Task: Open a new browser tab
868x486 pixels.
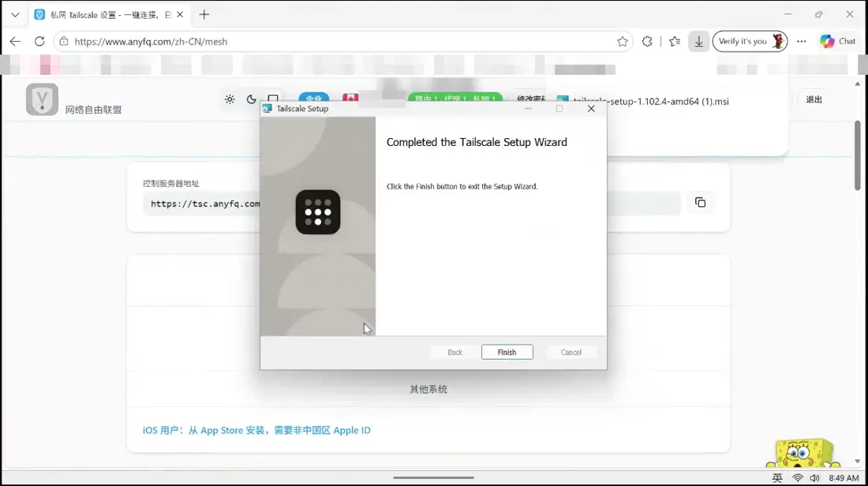Action: pos(204,15)
